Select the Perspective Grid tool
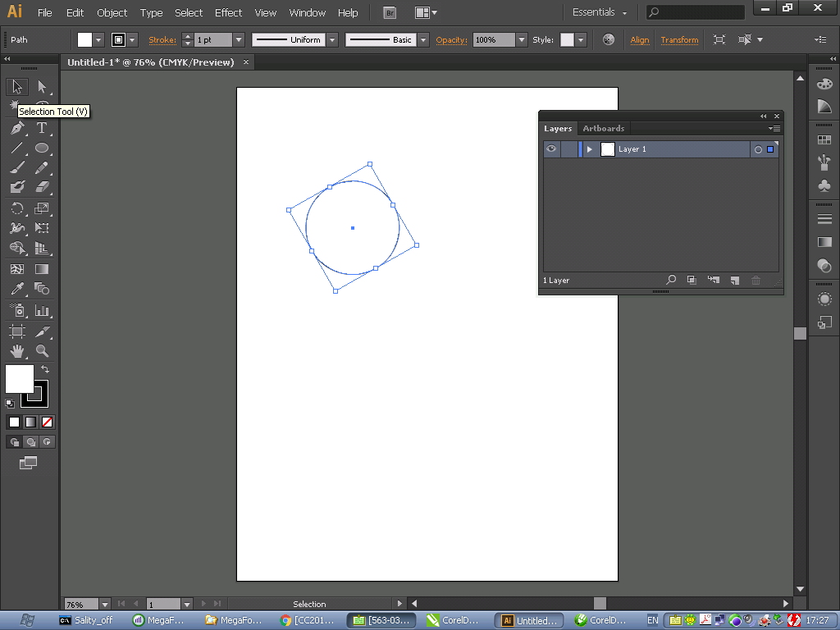840x630 pixels. 42,248
